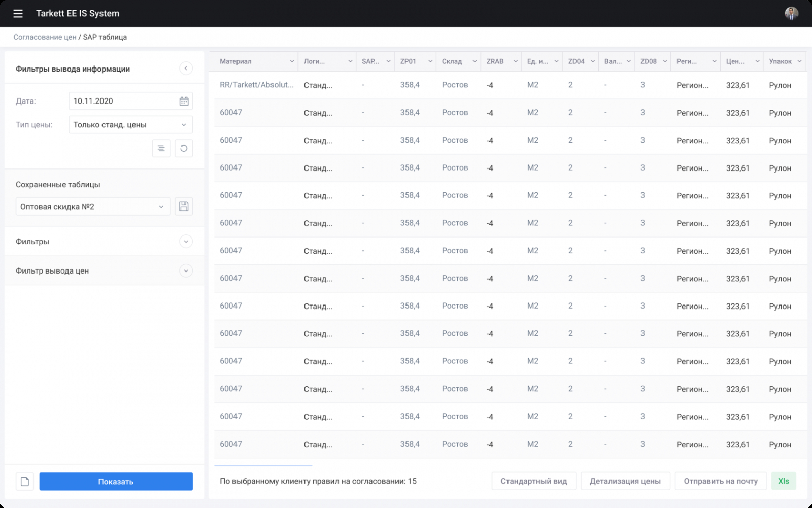Open the Материал column header menu
Viewport: 812px width, 508px height.
point(292,61)
